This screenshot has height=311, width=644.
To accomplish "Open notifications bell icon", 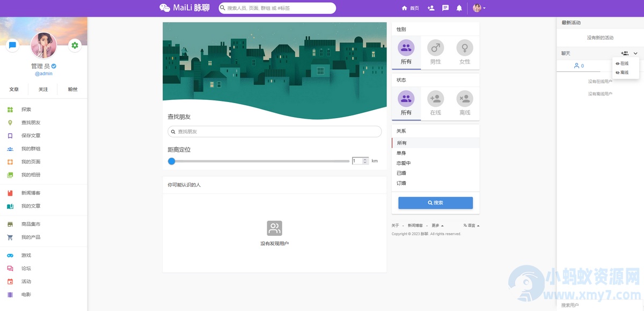I will click(459, 8).
